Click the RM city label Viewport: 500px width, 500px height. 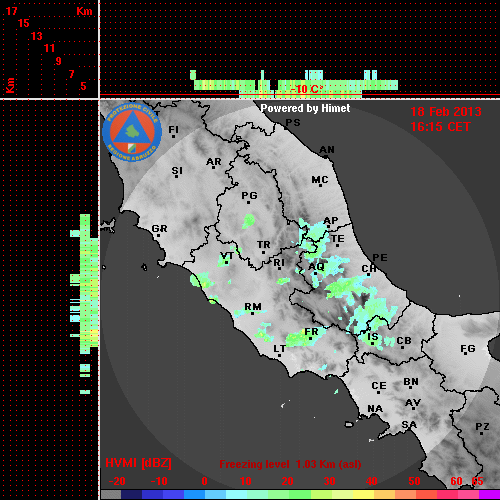253,307
